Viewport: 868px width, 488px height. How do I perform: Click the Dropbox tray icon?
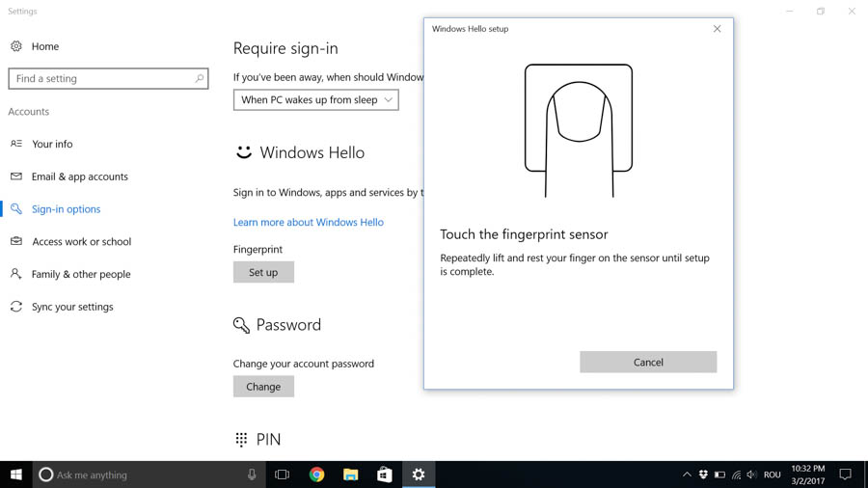703,474
